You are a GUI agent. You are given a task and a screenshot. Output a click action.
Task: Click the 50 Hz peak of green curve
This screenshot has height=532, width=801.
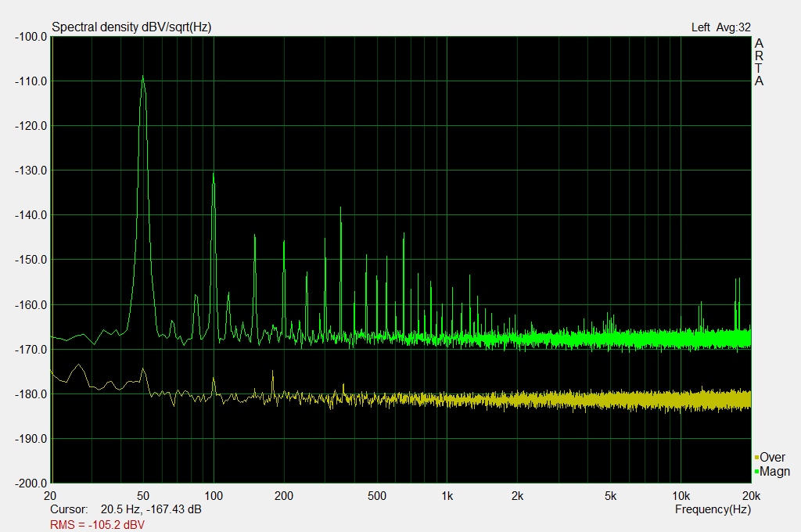[x=143, y=76]
